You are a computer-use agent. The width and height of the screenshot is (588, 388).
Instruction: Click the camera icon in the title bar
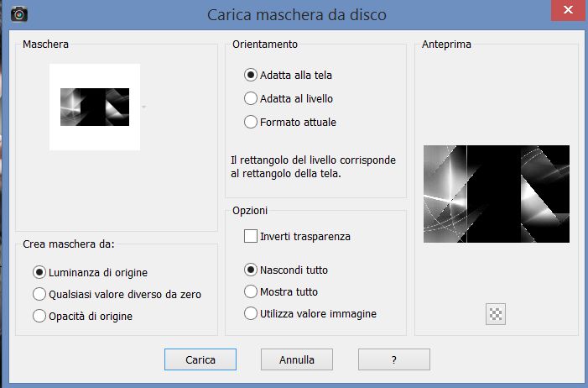pos(18,14)
